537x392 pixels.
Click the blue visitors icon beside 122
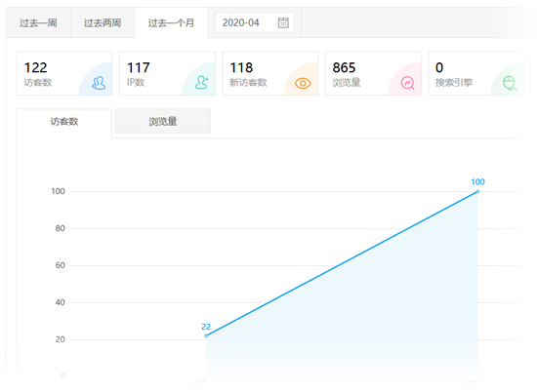click(x=99, y=83)
